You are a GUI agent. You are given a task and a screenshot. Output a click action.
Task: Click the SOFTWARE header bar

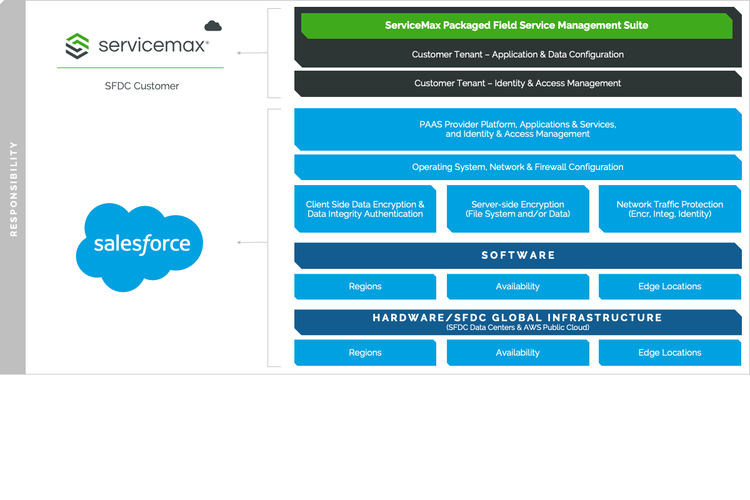tap(517, 255)
